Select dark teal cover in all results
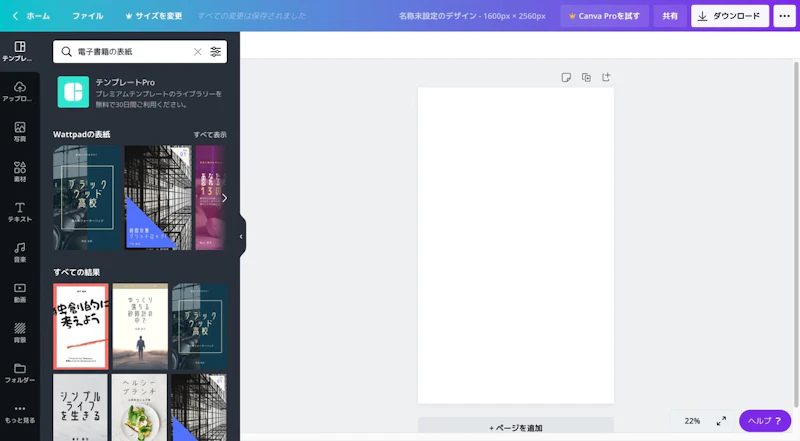Image resolution: width=800 pixels, height=441 pixels. (x=199, y=326)
